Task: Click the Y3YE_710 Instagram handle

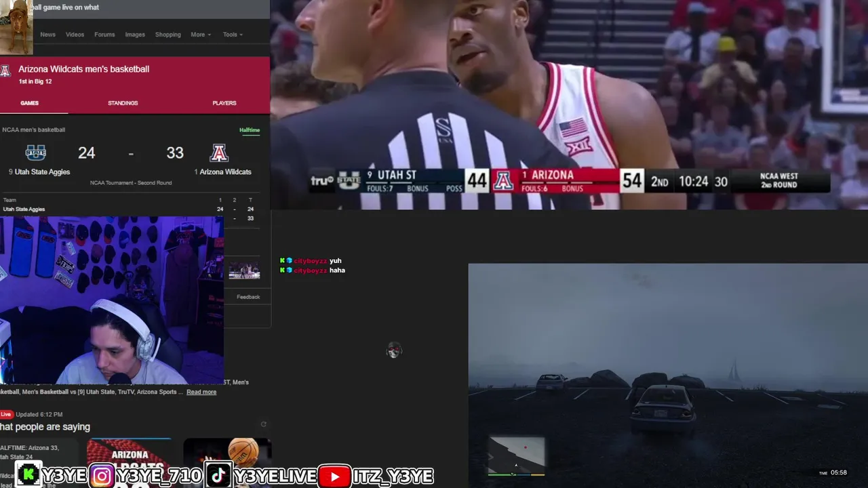Action: pyautogui.click(x=158, y=477)
